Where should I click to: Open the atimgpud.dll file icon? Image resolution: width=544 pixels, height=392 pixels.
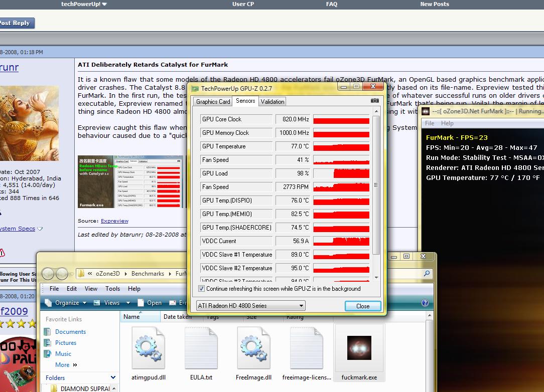(x=149, y=348)
